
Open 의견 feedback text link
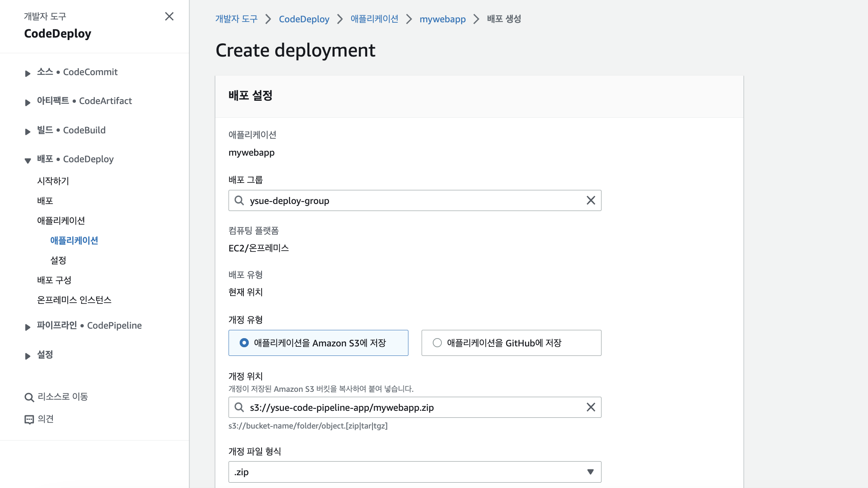[x=45, y=419]
